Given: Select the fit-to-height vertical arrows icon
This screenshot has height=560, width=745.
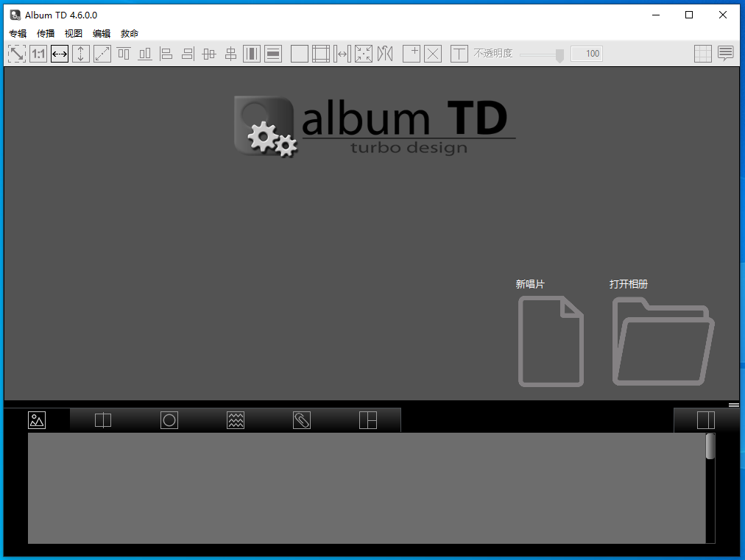Looking at the screenshot, I should pos(81,54).
